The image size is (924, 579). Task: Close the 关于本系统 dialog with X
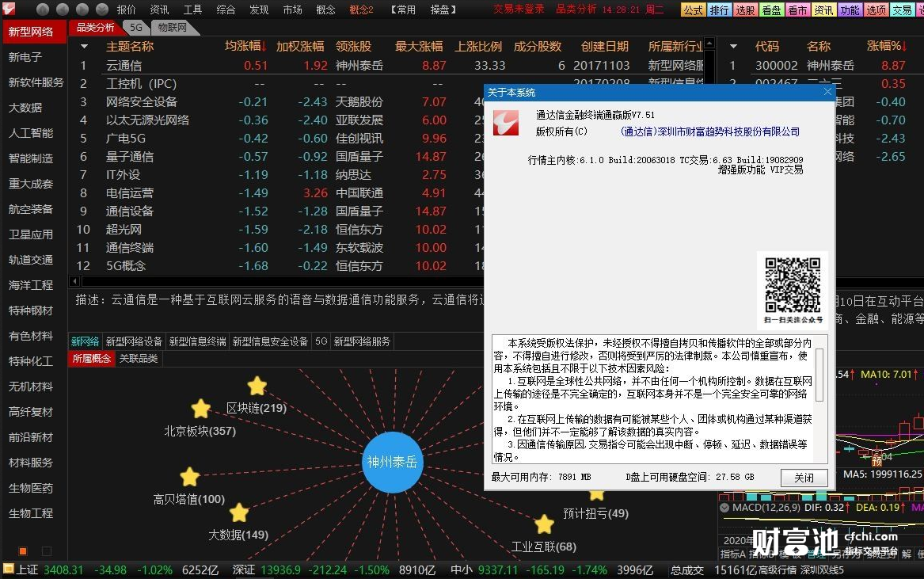pyautogui.click(x=827, y=92)
